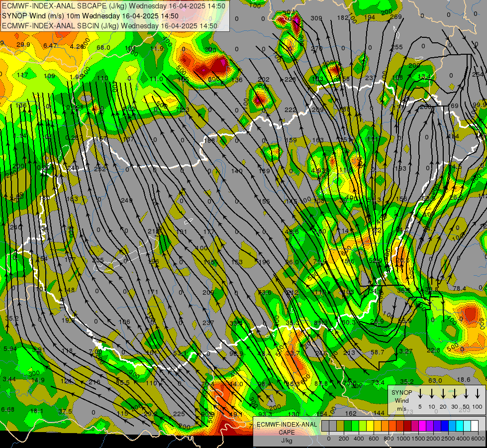The width and height of the screenshot is (487, 448).
Task: Click the 29.9 value on the map
Action: click(x=23, y=45)
